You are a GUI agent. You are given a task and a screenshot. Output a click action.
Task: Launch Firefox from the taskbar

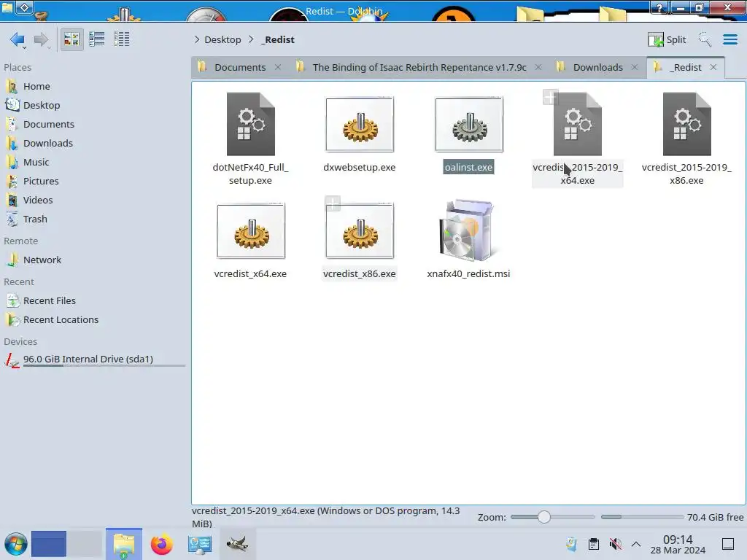pyautogui.click(x=161, y=544)
